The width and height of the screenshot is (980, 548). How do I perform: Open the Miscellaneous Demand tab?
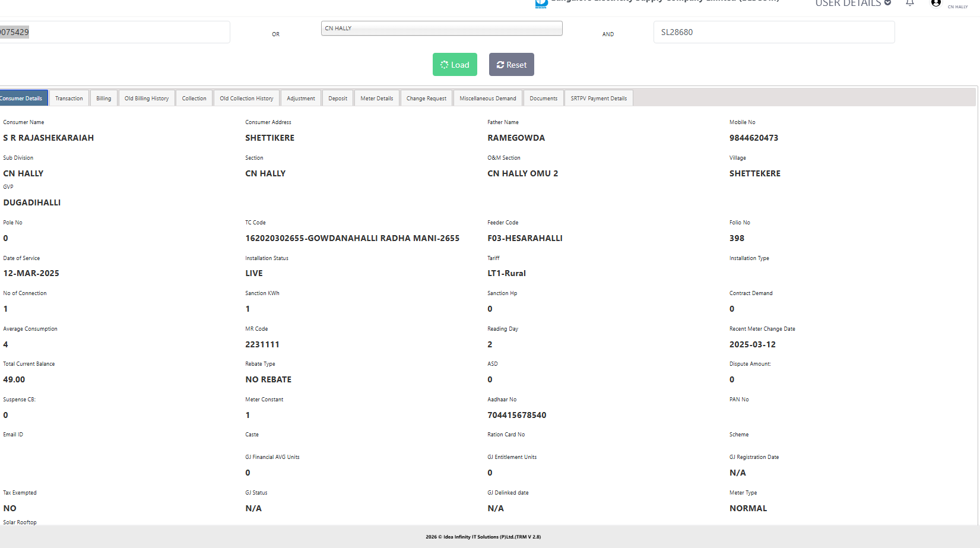pos(488,99)
